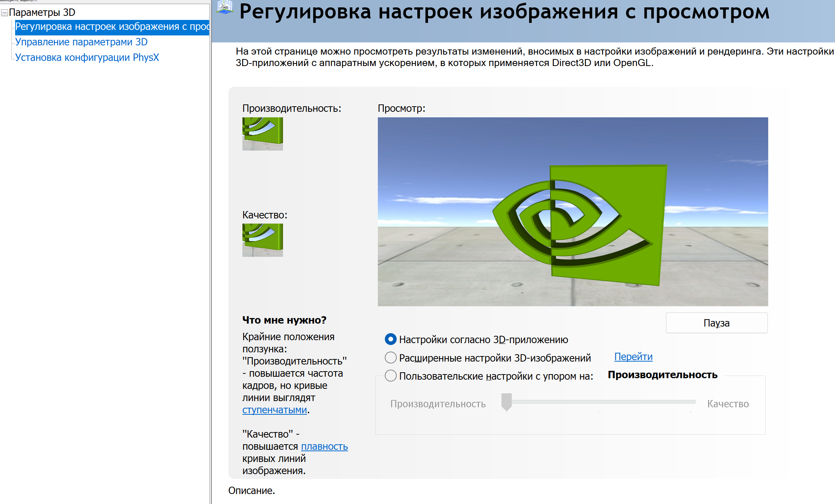Click the Описание. label

252,491
